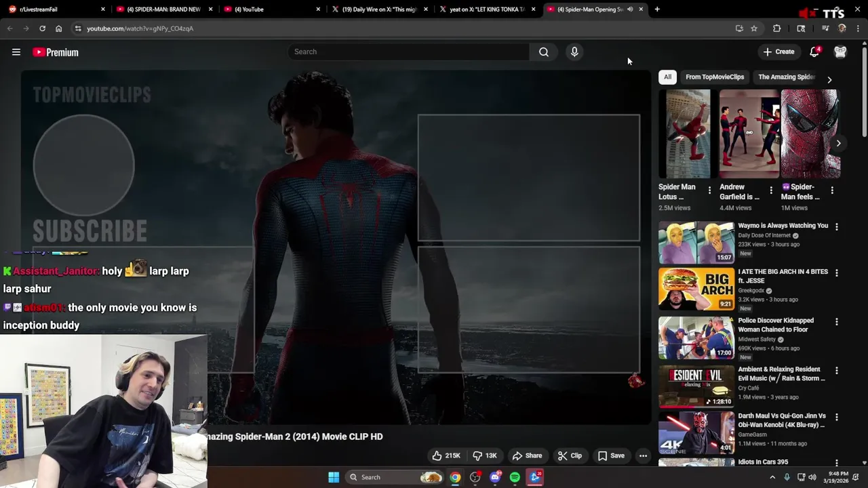Open Idiots In Cars 395 video
The height and width of the screenshot is (488, 868).
coord(763,462)
